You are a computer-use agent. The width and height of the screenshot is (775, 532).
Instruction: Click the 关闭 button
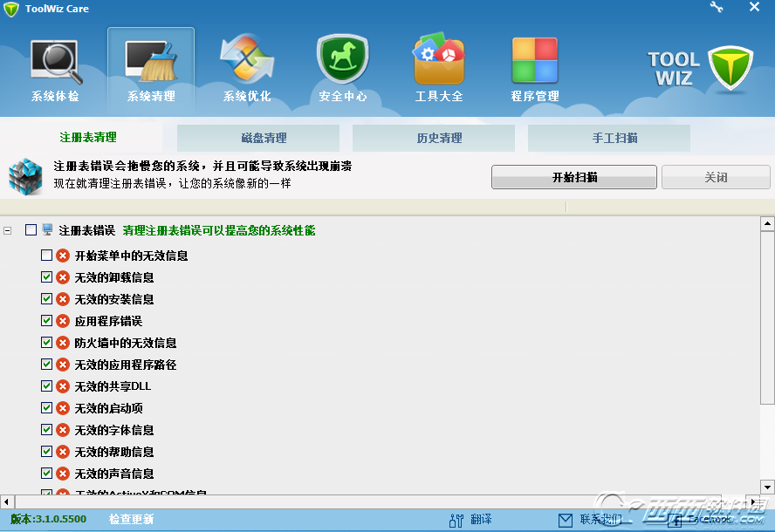pos(716,177)
